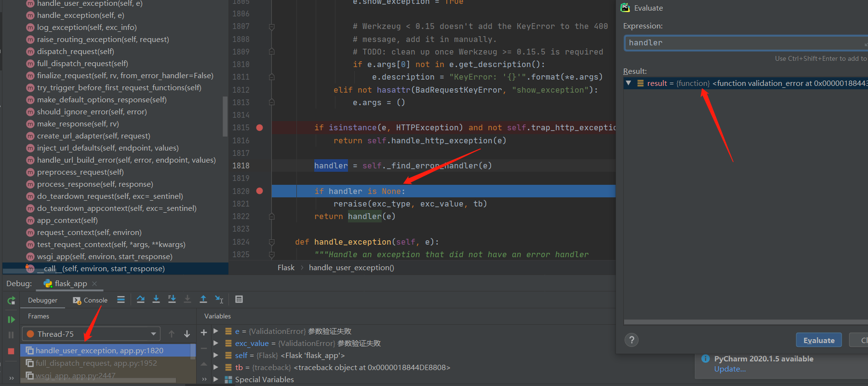This screenshot has width=868, height=386.
Task: Expand the exc_value variable
Action: [x=216, y=343]
